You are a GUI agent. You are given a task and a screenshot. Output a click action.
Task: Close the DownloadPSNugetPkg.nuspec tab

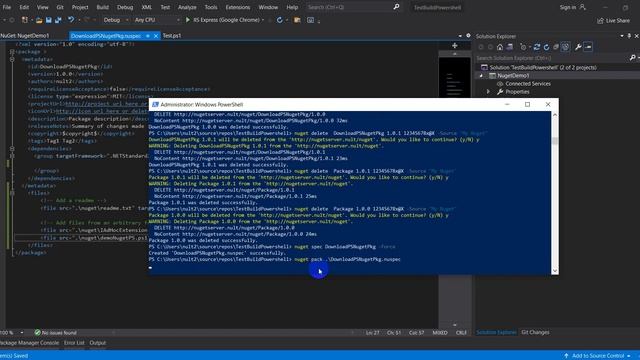coord(156,36)
